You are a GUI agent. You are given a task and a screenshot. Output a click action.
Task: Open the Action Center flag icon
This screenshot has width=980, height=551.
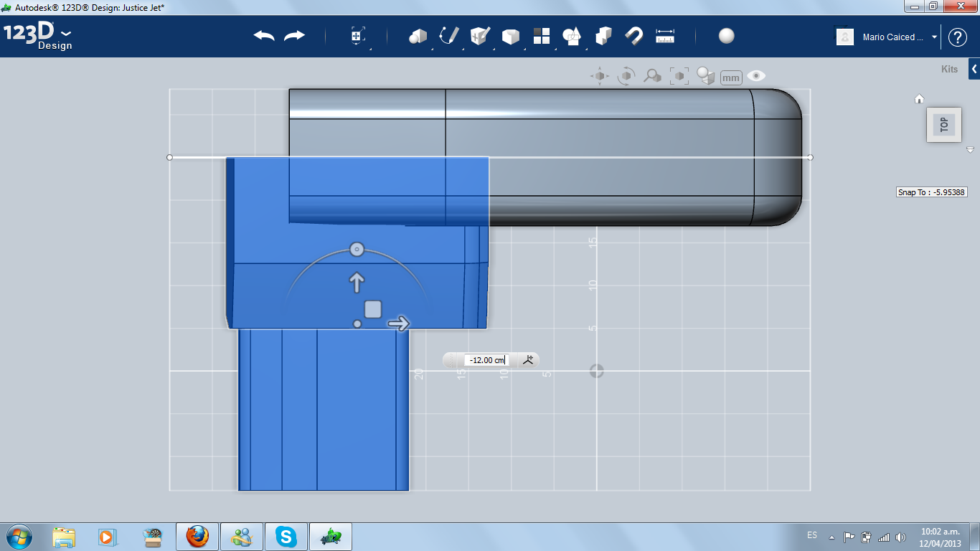[849, 537]
